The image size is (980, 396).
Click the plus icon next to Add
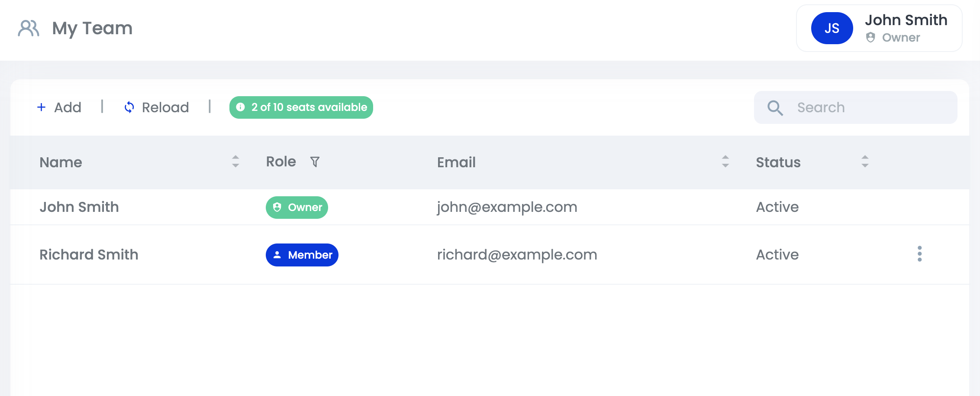coord(42,107)
